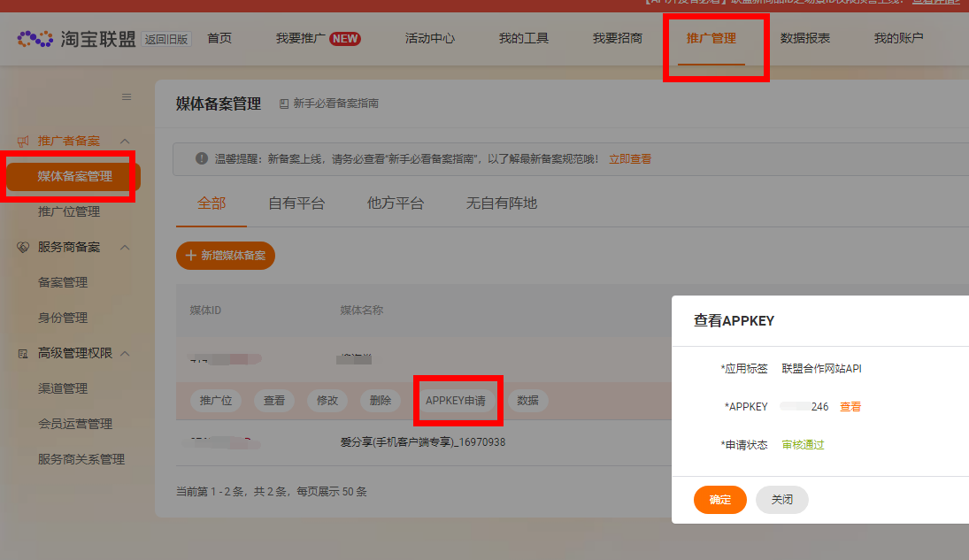Switch to the 自有平台 tab

[296, 203]
